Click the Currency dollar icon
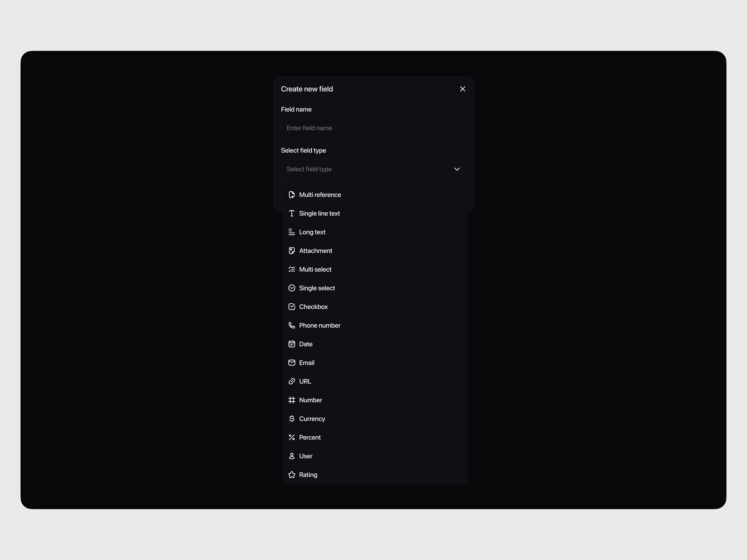The image size is (747, 560). pyautogui.click(x=292, y=419)
